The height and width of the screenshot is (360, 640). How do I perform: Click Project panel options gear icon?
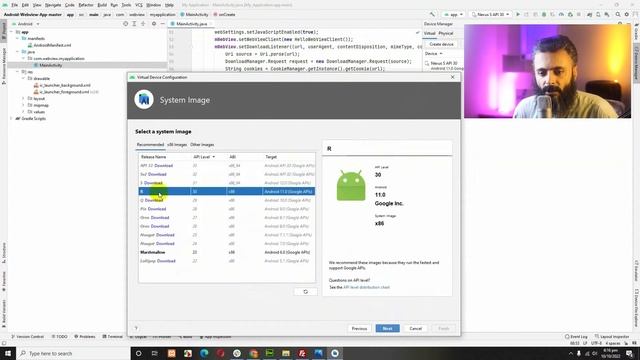(x=154, y=24)
